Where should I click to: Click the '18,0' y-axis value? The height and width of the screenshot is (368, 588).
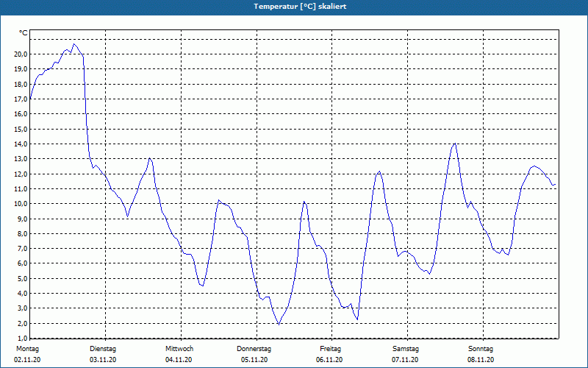[21, 84]
